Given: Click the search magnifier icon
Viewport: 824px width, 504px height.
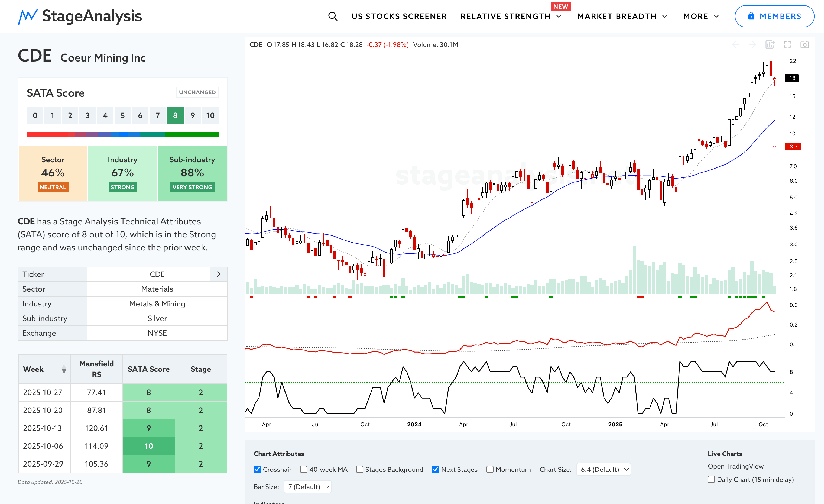Looking at the screenshot, I should click(x=332, y=16).
